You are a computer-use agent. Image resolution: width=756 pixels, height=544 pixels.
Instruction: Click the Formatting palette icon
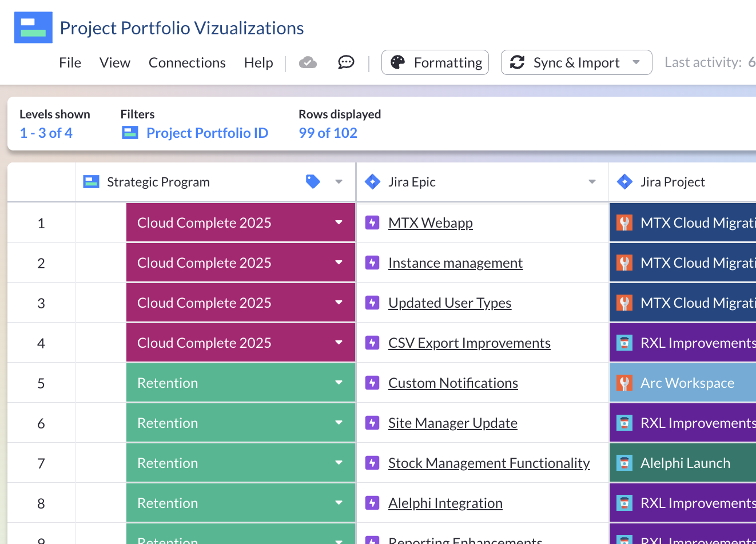click(x=398, y=62)
